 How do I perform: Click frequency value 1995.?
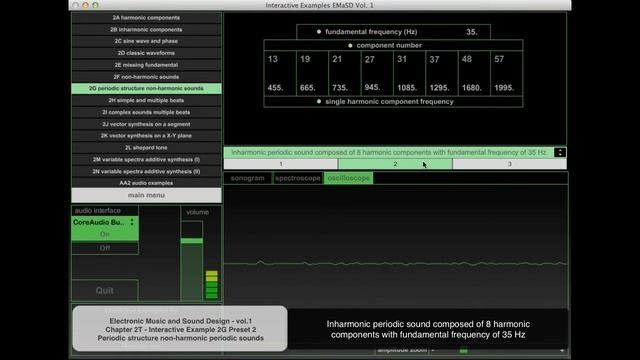(504, 88)
